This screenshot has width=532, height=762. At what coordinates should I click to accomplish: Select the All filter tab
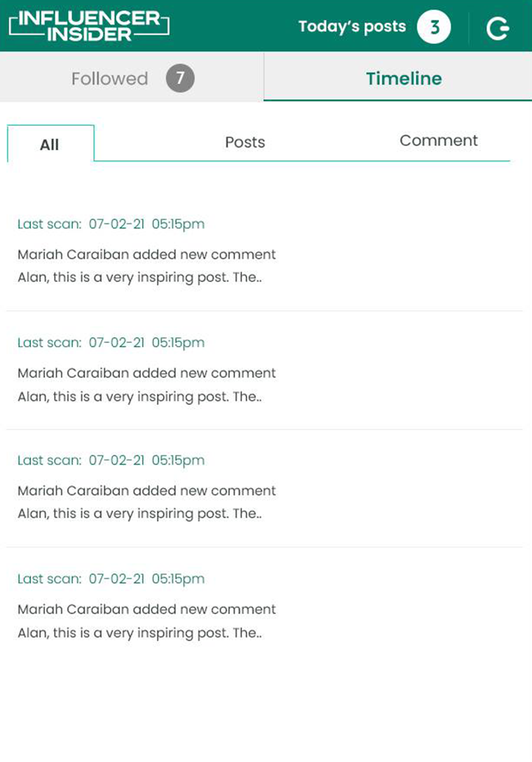pos(50,144)
